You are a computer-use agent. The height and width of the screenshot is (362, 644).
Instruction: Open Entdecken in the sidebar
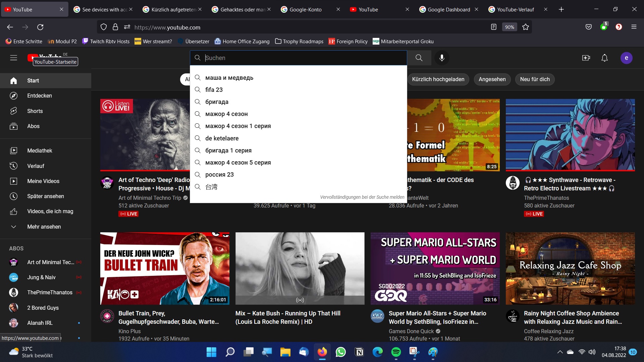pyautogui.click(x=46, y=96)
